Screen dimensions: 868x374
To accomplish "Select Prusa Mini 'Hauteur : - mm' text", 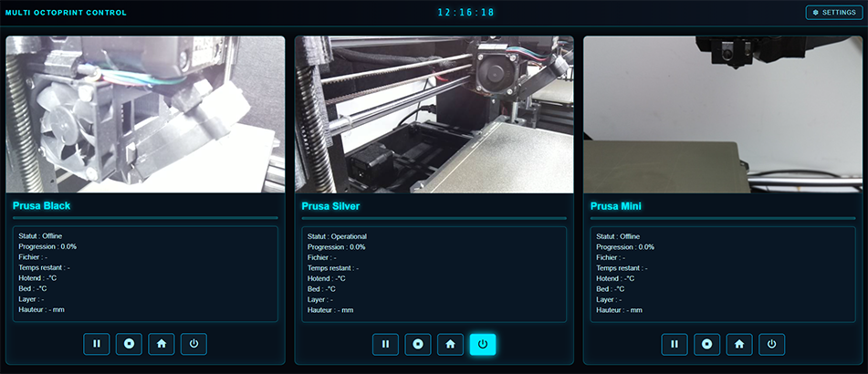I will pyautogui.click(x=620, y=310).
